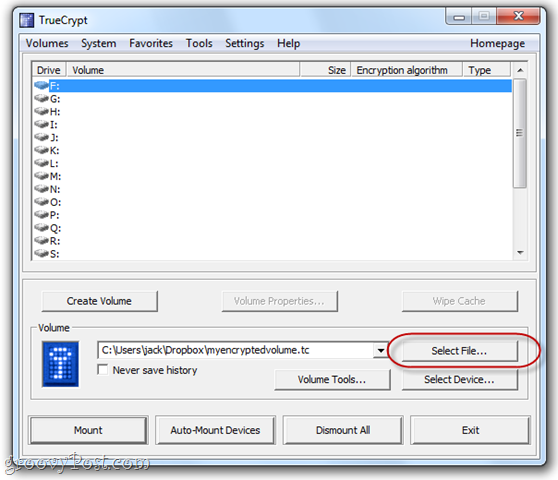Screen dimensions: 558x480
Task: Minimize the TrueCrypt window
Action: coord(459,16)
